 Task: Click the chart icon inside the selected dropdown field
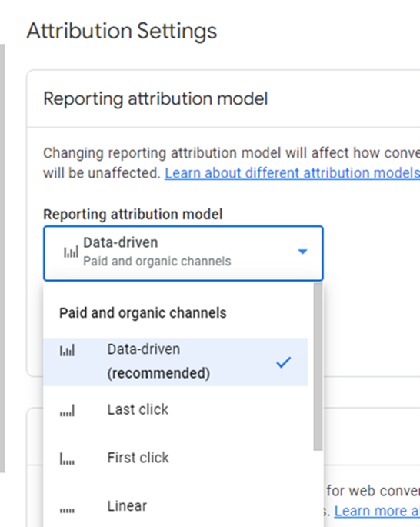point(72,252)
